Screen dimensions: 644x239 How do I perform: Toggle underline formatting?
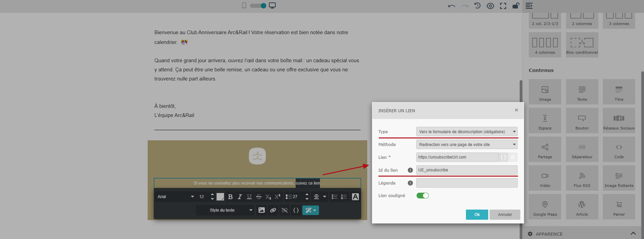pyautogui.click(x=249, y=197)
